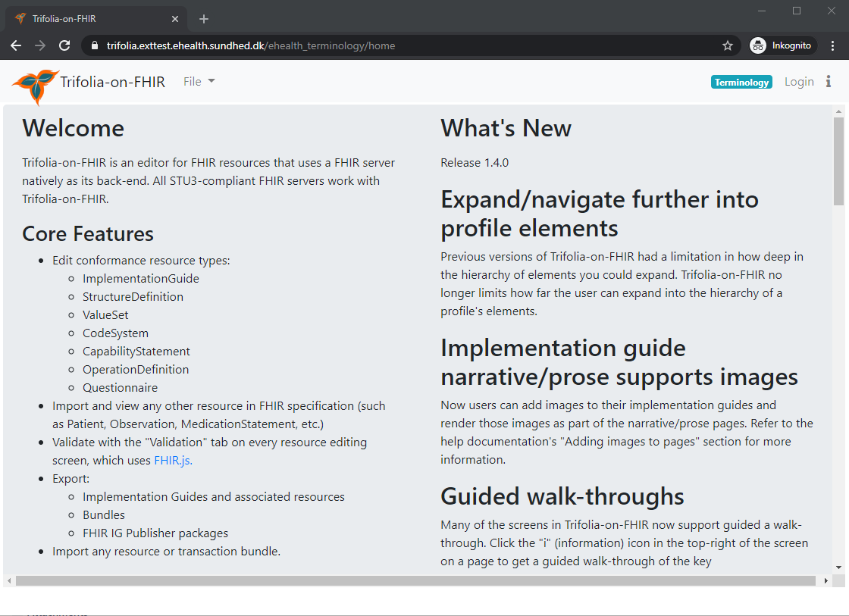Select the Trifolia-on-FHIR browser tab

[x=91, y=19]
